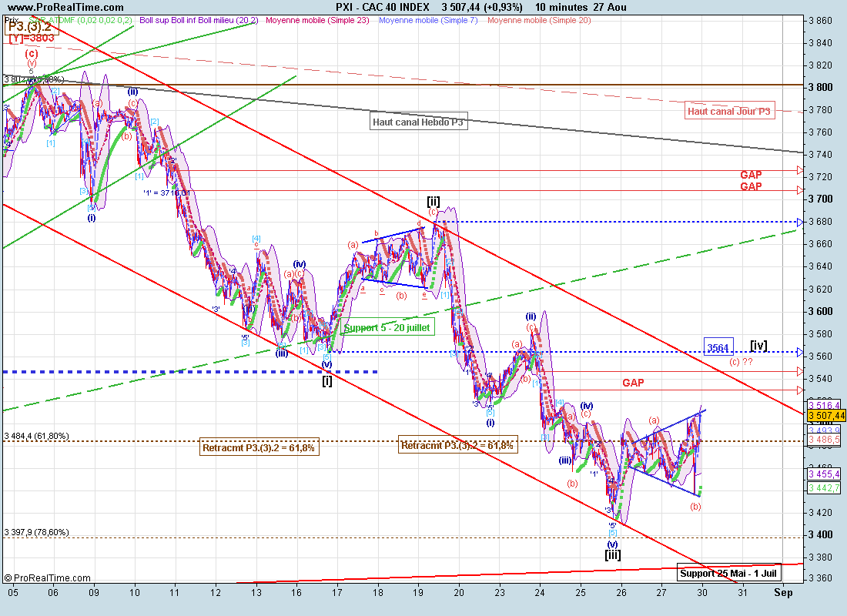Click the green 3 442,7 price tag
The height and width of the screenshot is (616, 847).
coord(825,487)
